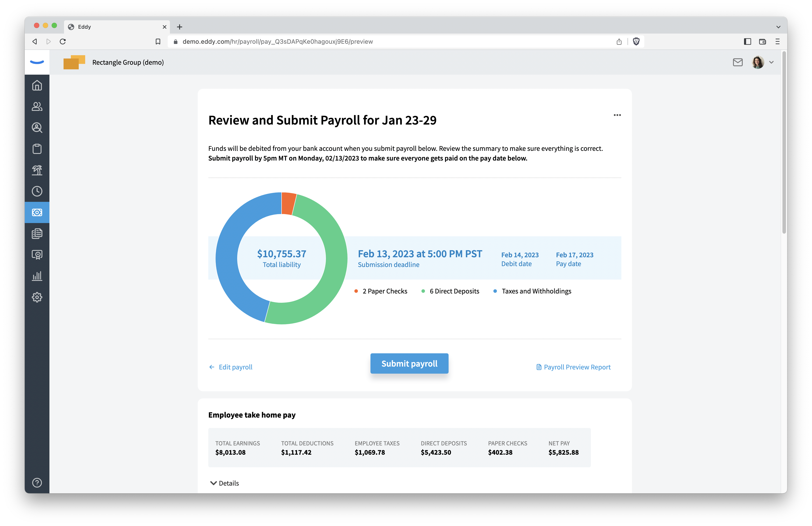Click the Total Earnings $8,013.08 value
This screenshot has width=812, height=526.
pyautogui.click(x=230, y=452)
